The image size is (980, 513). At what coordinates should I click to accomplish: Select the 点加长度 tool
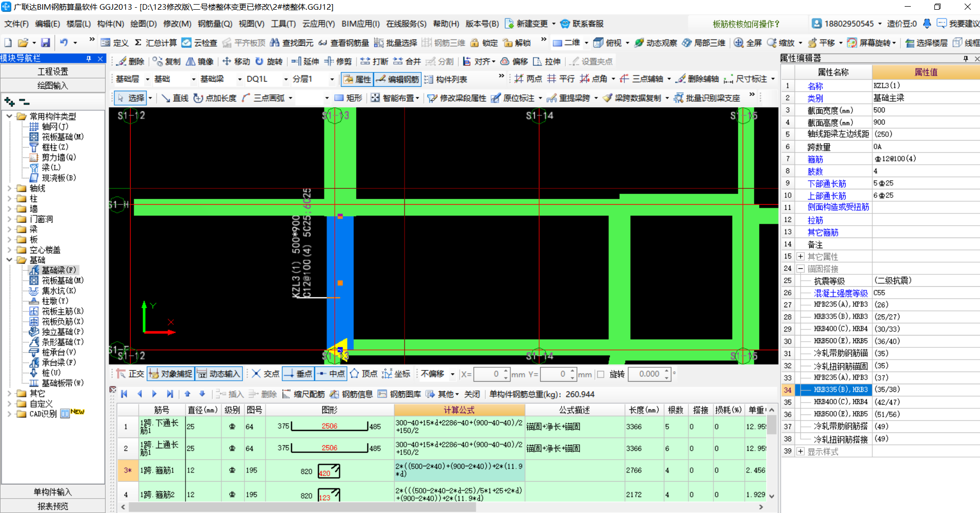pyautogui.click(x=215, y=98)
